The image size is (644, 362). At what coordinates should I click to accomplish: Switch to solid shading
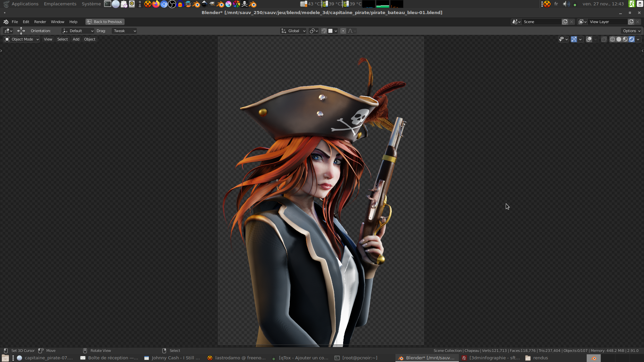(x=619, y=39)
